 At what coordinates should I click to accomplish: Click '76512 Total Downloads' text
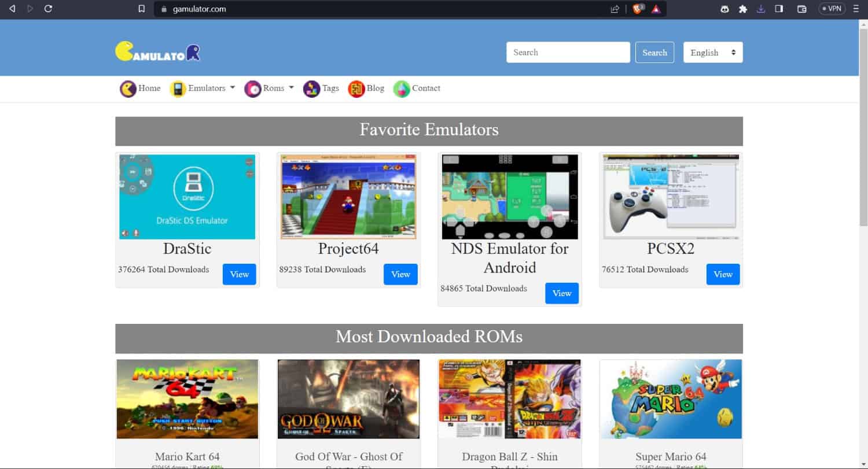point(645,269)
